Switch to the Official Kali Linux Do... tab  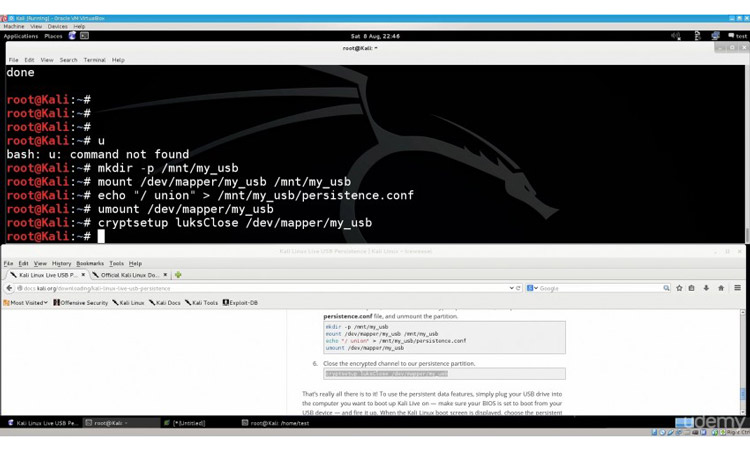(x=129, y=275)
